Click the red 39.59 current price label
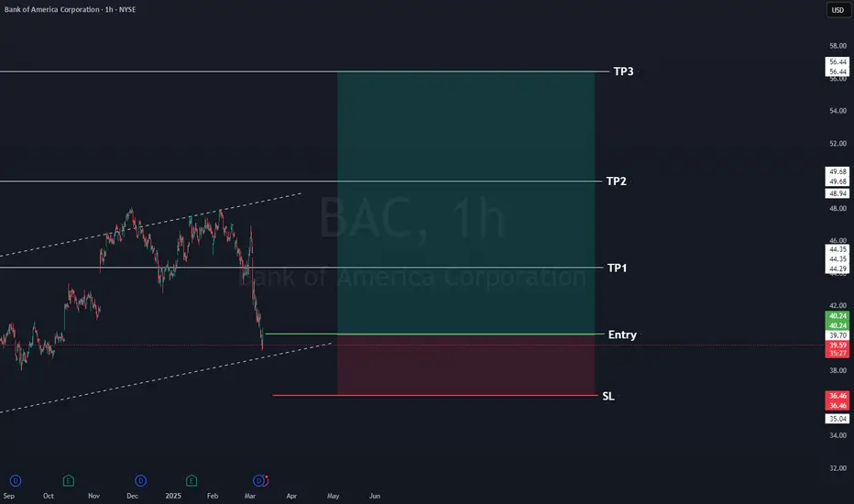The image size is (854, 504). pos(838,345)
